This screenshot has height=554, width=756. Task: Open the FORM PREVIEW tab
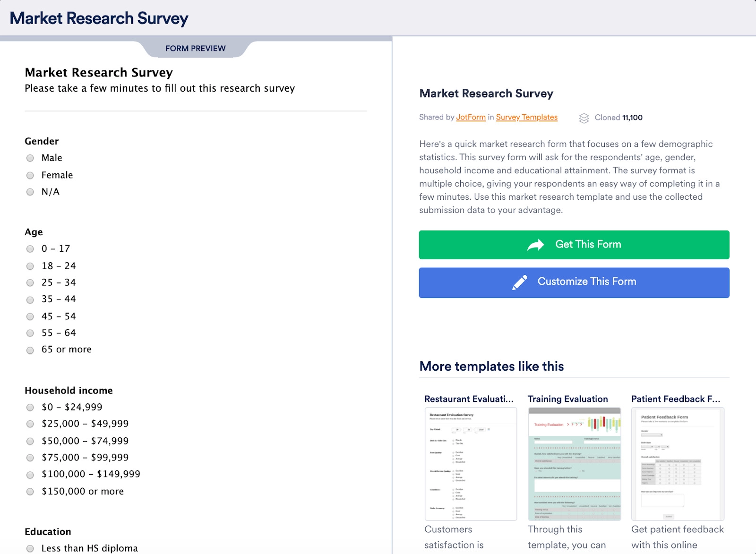[x=196, y=48]
